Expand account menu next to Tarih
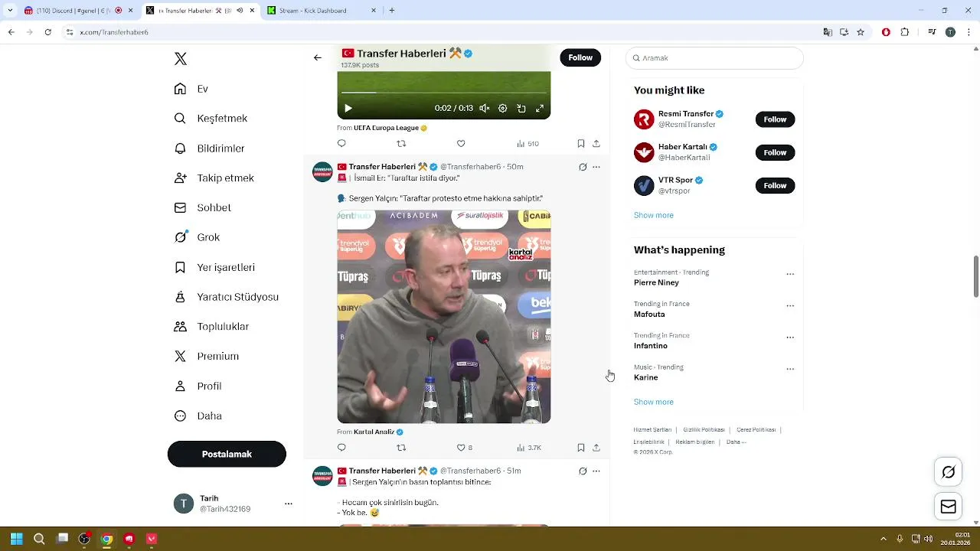The width and height of the screenshot is (980, 551). point(289,504)
